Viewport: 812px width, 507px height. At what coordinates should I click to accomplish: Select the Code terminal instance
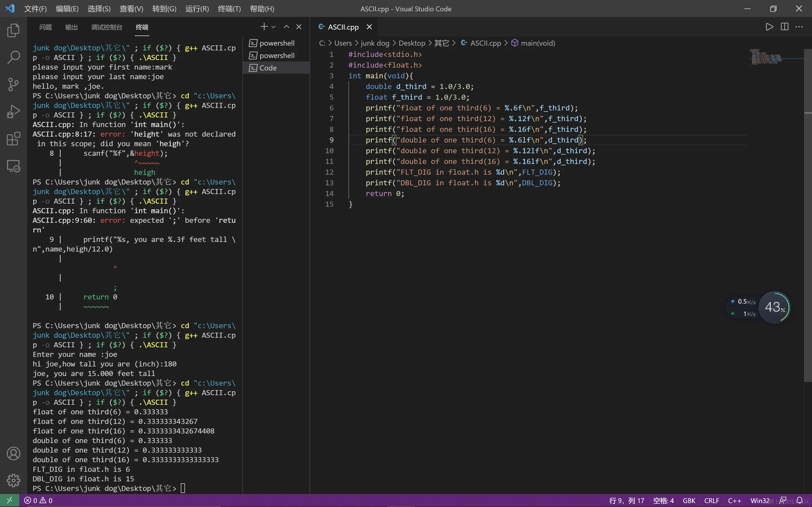tap(268, 68)
